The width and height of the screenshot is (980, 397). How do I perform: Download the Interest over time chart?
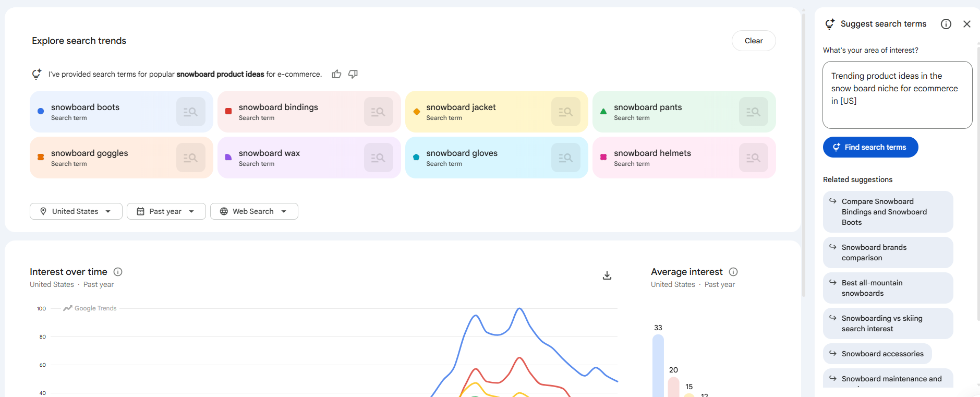(x=607, y=275)
